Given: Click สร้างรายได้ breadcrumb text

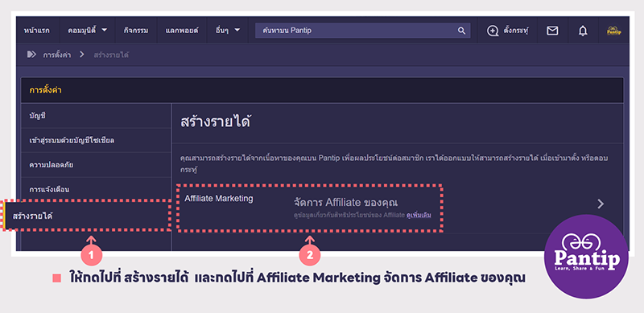Looking at the screenshot, I should (x=111, y=55).
